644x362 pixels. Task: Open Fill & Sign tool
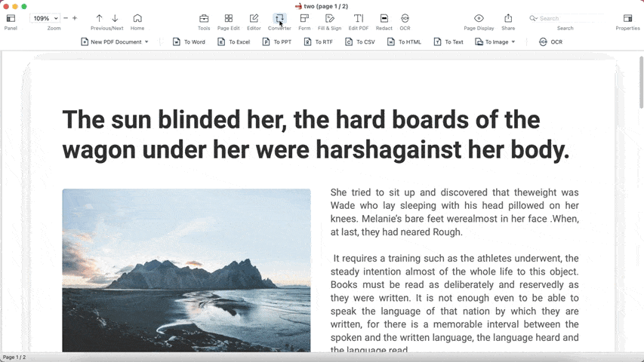pos(329,19)
